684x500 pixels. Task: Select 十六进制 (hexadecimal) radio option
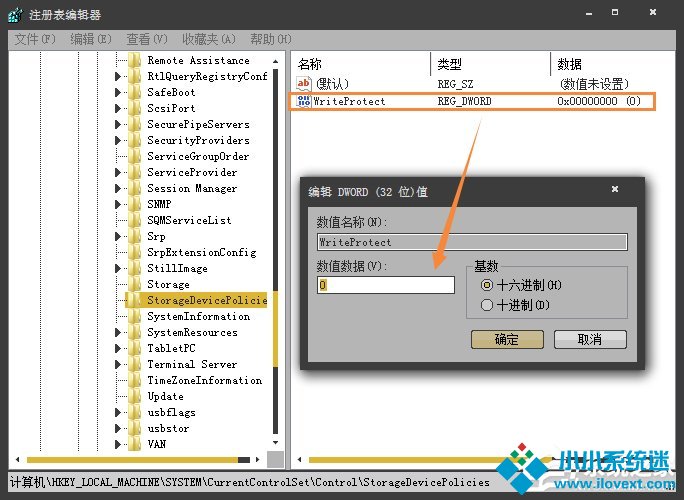tap(487, 285)
